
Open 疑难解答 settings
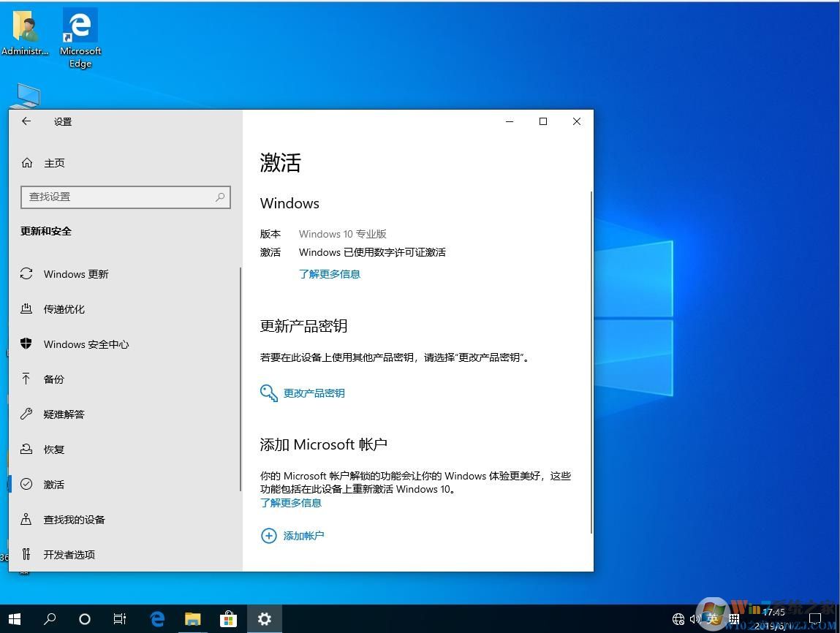[x=63, y=414]
